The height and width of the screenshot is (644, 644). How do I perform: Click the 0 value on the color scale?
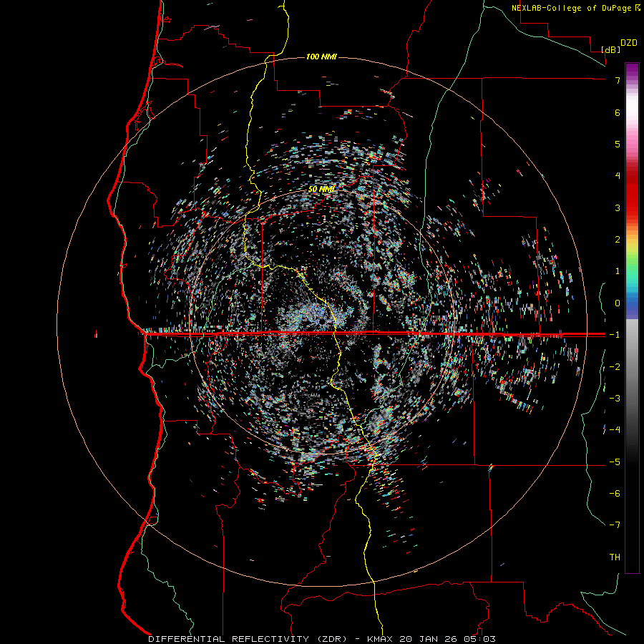tap(618, 303)
